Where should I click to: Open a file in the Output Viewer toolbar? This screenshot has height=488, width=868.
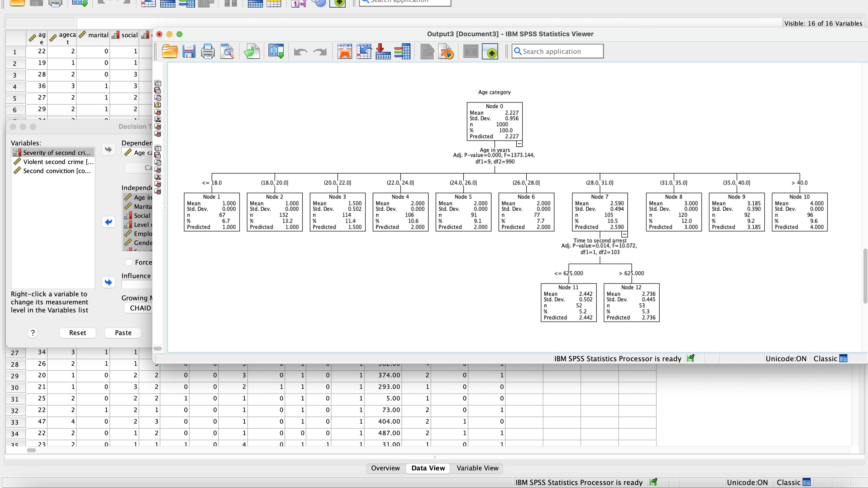(x=170, y=52)
